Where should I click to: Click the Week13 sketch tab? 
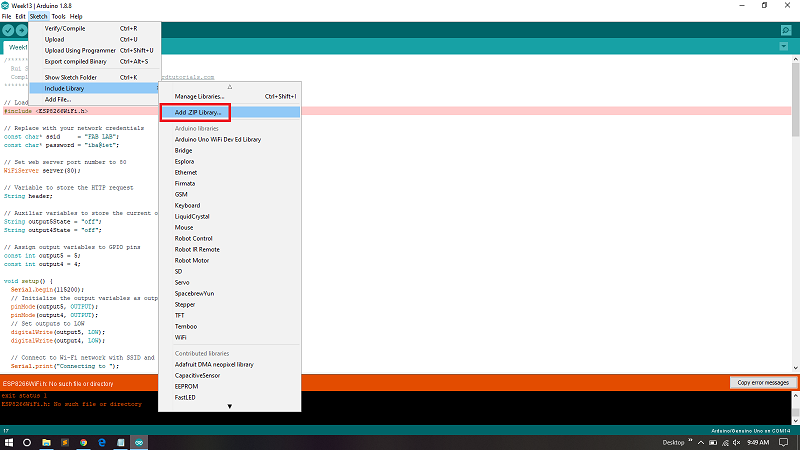(16, 47)
